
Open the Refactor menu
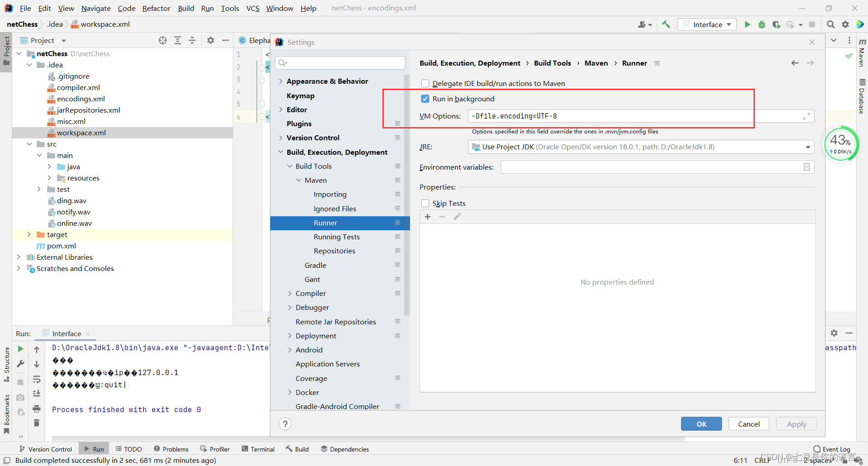(x=156, y=8)
